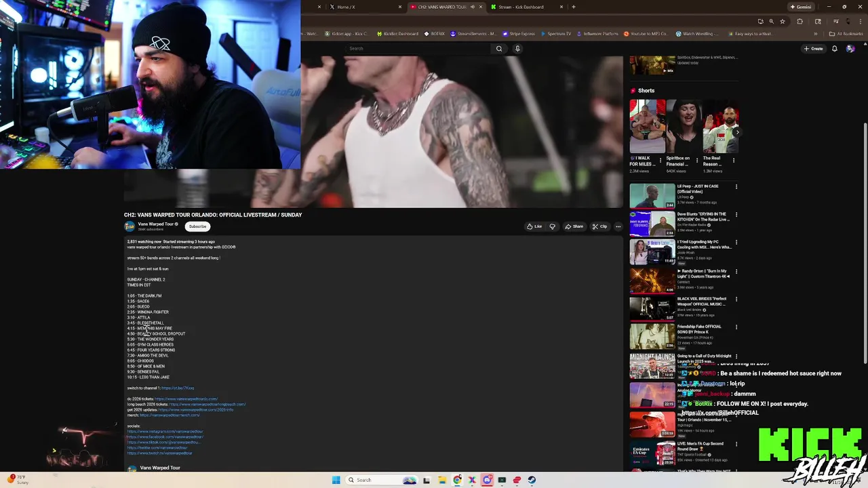Viewport: 868px width, 488px height.
Task: Click the Share button under the video
Action: tap(574, 226)
